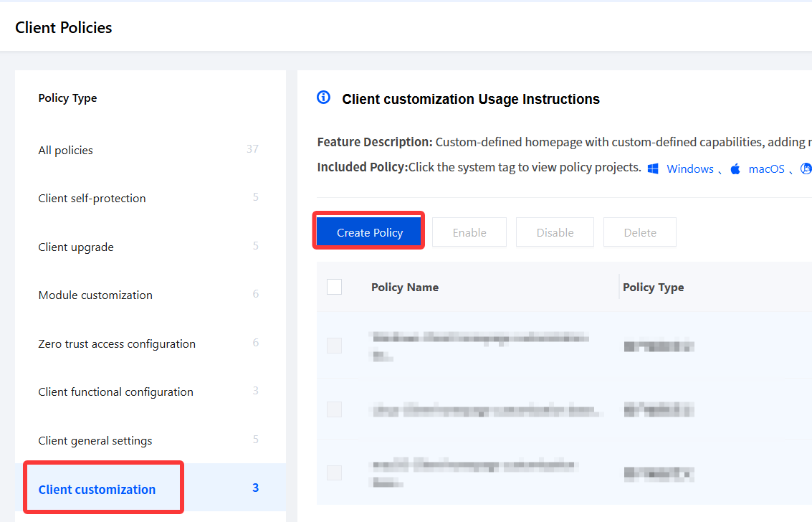
Task: Click the Windows logo icon
Action: [x=653, y=169]
